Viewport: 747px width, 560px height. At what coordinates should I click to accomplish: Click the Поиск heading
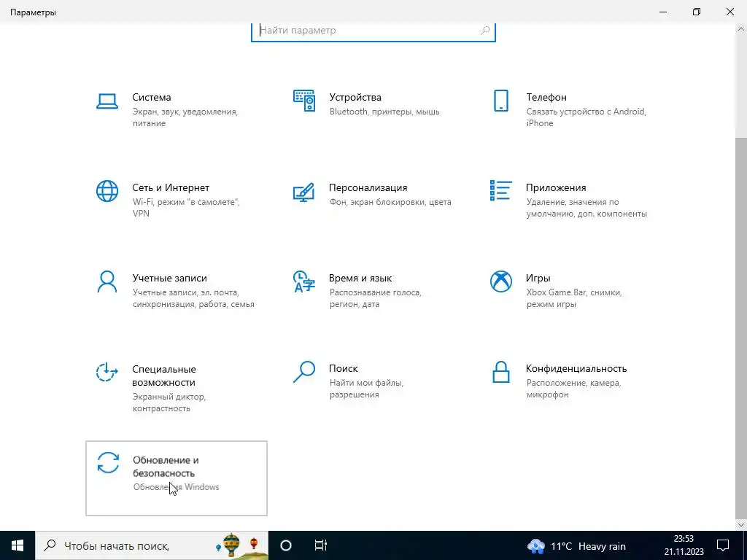coord(344,368)
